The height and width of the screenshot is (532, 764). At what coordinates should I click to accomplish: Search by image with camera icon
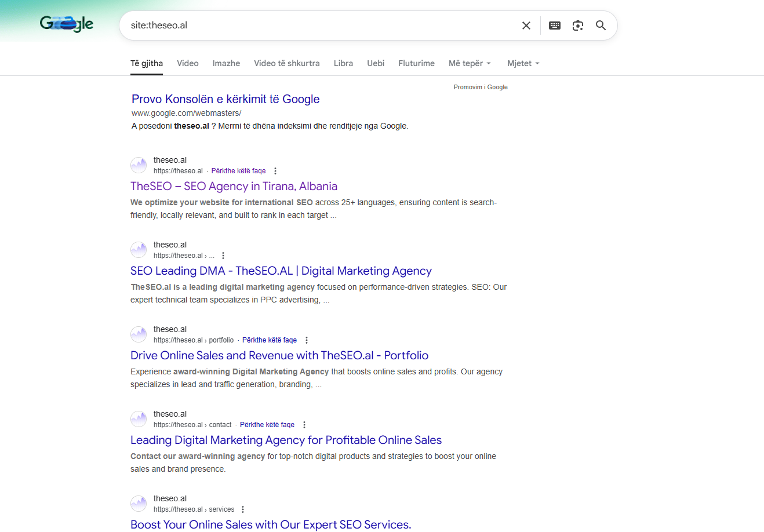pos(578,25)
